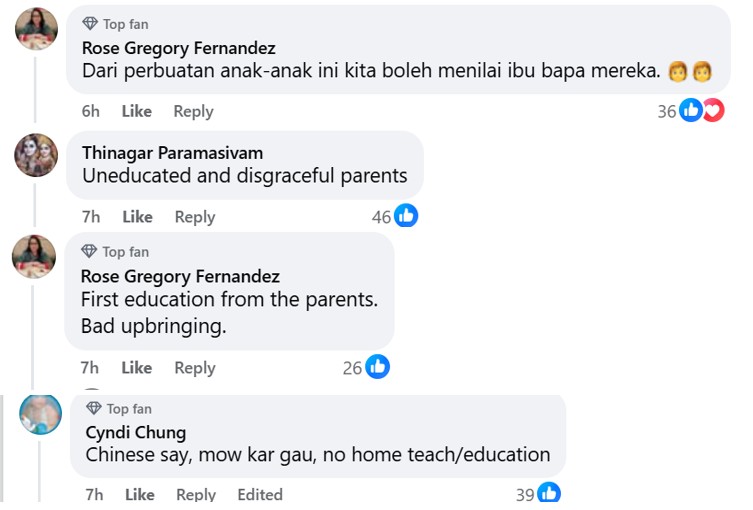Open Cyndi Chung's profile picture

coord(40,414)
